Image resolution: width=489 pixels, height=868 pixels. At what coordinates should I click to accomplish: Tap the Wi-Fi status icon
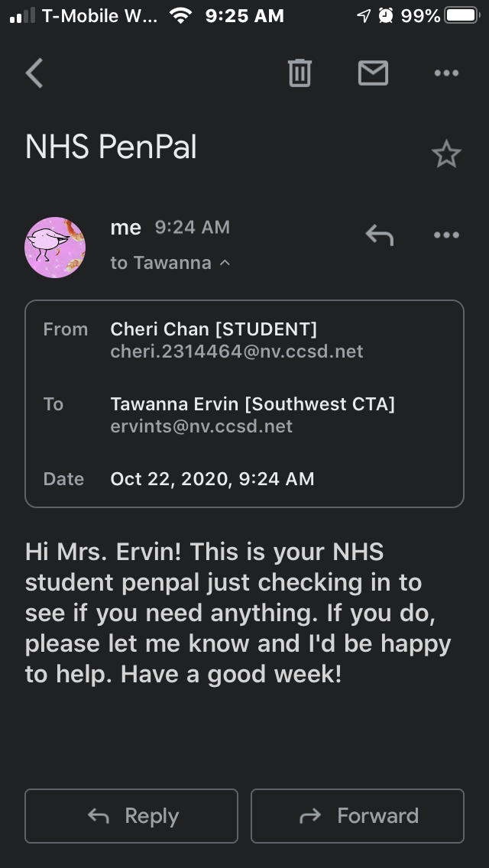tap(180, 16)
